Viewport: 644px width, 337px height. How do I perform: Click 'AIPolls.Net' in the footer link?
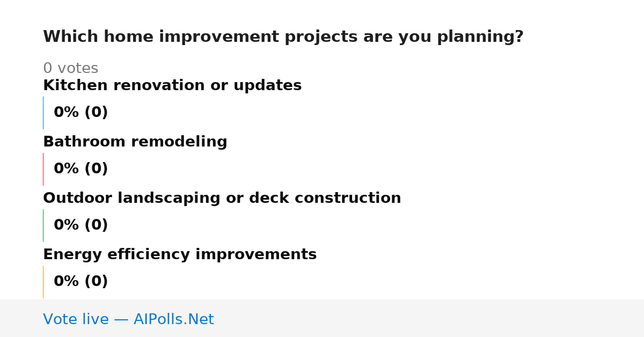click(173, 320)
